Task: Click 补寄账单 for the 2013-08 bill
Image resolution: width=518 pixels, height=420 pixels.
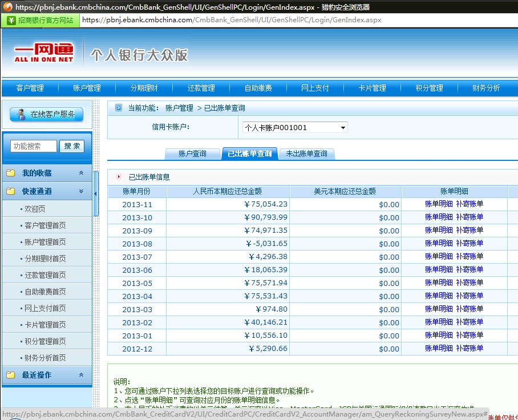Action: [469, 243]
